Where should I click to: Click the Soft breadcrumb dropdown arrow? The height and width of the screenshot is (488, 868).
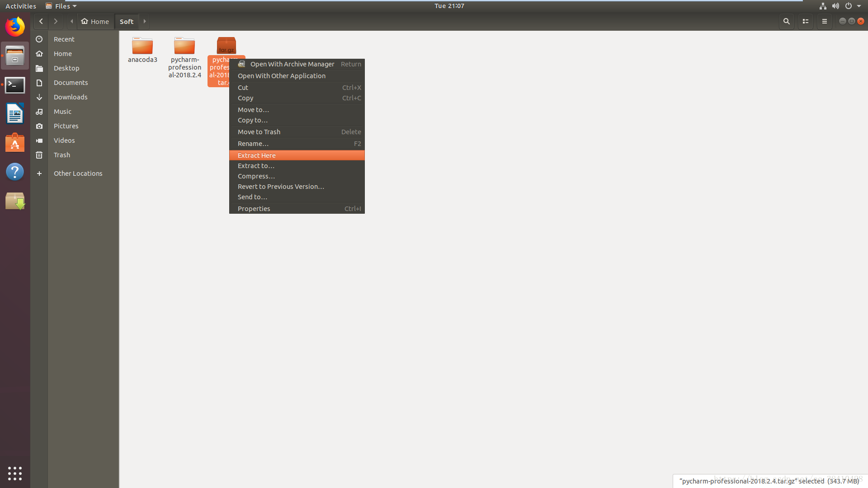[x=145, y=21]
